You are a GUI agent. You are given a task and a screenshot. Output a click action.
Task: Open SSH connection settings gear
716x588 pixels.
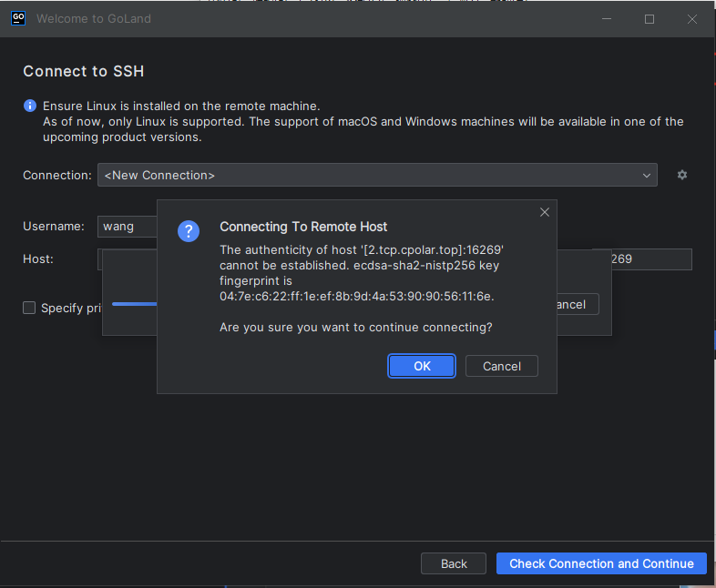[x=681, y=175]
